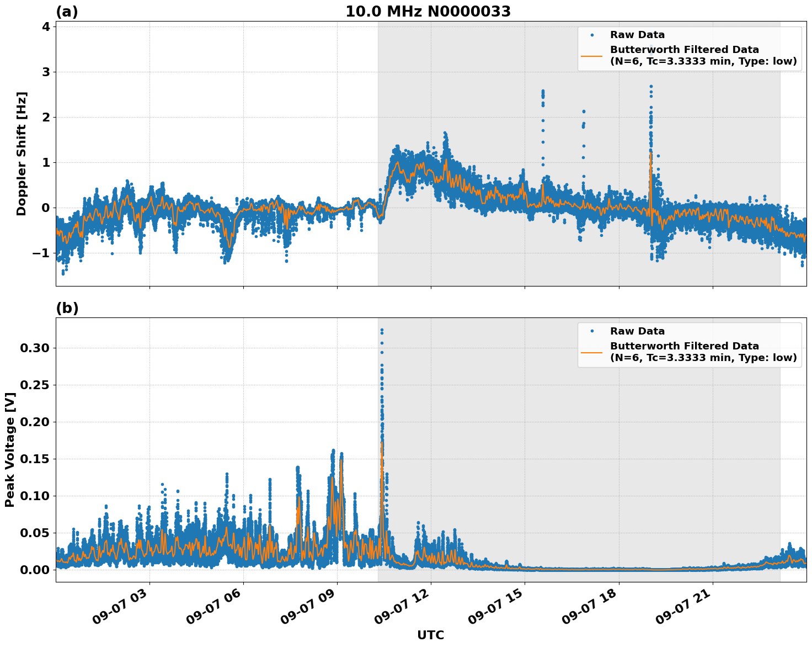Select the orange Butterworth line sample in panel (a)
The image size is (812, 647).
click(x=592, y=56)
